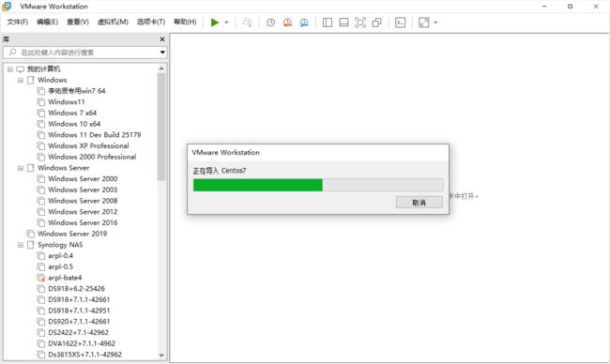Click the Windows Server folder icon
Viewport: 610px width, 364px height.
coord(31,168)
